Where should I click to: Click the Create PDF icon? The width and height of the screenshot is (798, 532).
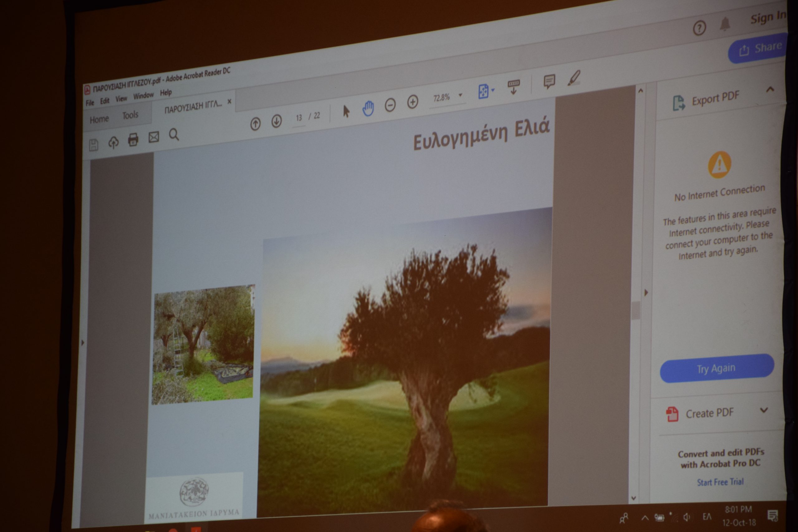tap(672, 414)
